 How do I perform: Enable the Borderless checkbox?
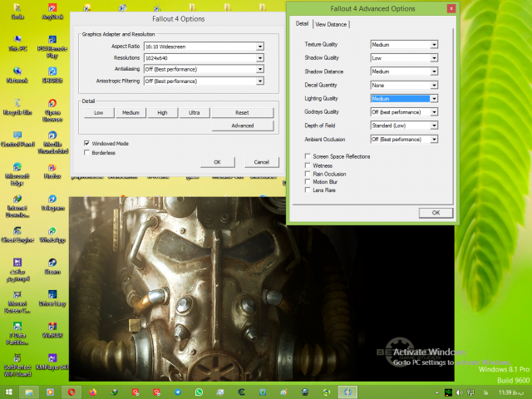pyautogui.click(x=87, y=153)
